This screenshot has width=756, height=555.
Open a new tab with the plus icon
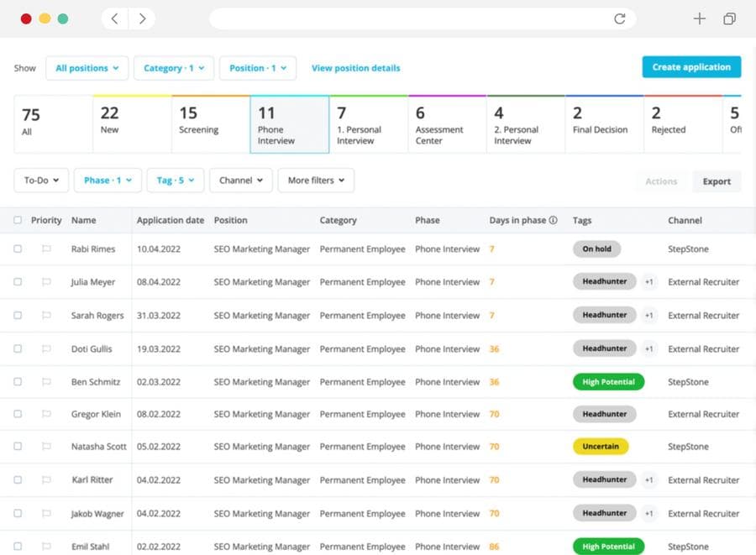[x=699, y=18]
